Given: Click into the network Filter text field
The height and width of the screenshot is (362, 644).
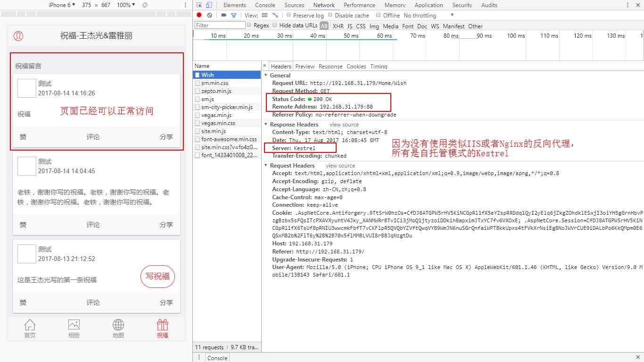Looking at the screenshot, I should click(220, 25).
